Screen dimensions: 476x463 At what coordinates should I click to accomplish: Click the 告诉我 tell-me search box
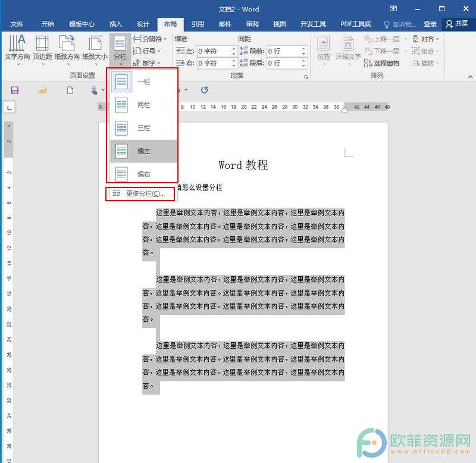[x=400, y=24]
